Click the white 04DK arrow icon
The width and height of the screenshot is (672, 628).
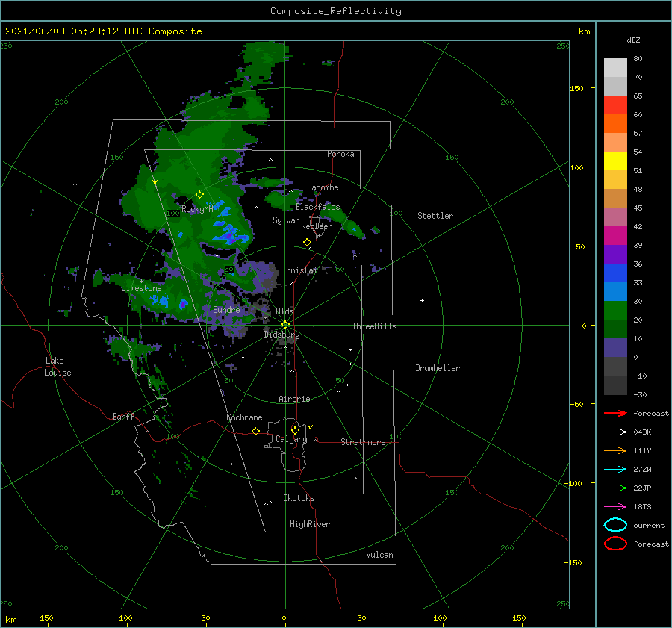(x=615, y=432)
